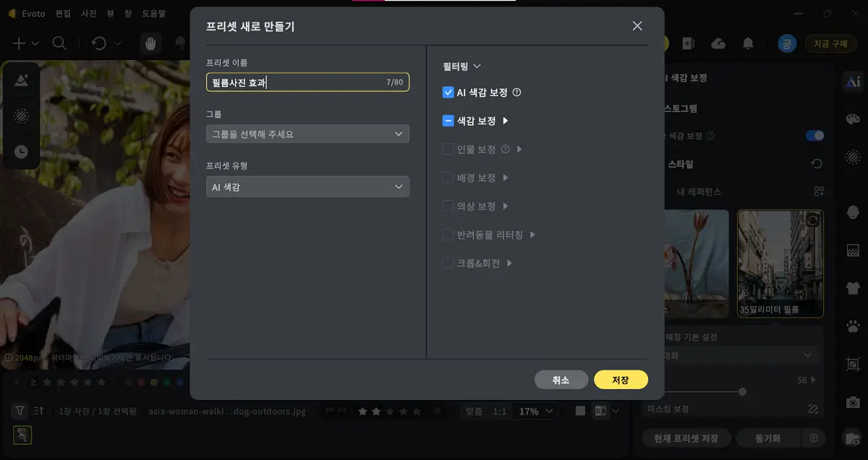
Task: Open the image-sparkle tool on left panel
Action: point(21,80)
